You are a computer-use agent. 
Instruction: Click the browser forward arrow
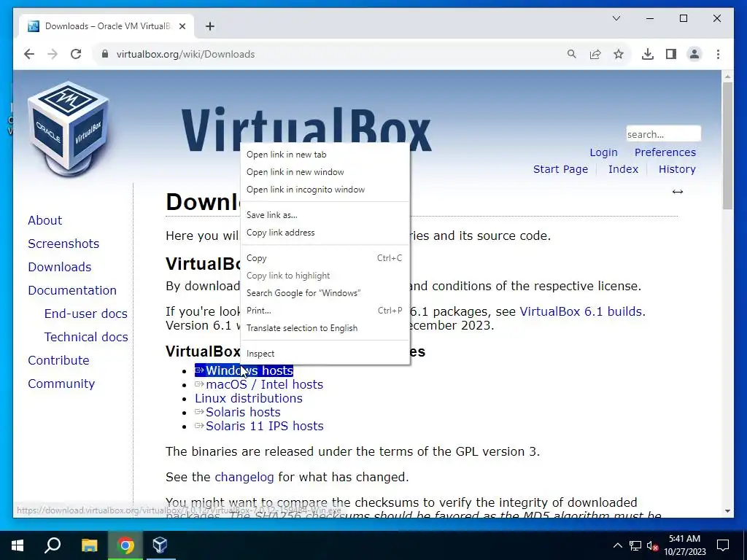coord(53,54)
